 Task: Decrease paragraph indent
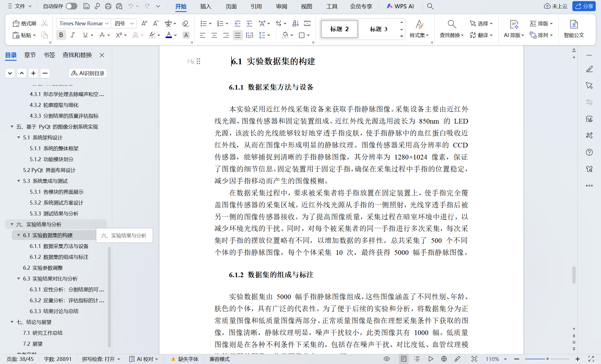pos(237,23)
